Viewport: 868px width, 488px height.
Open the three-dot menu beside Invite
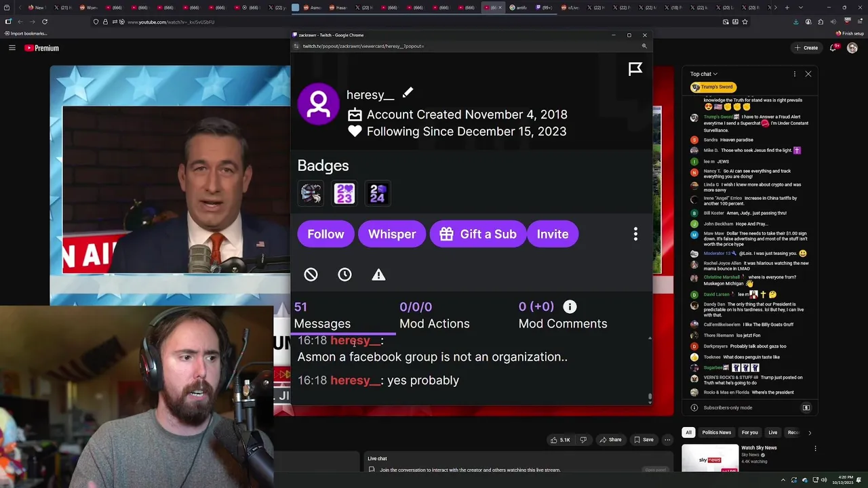pyautogui.click(x=635, y=234)
